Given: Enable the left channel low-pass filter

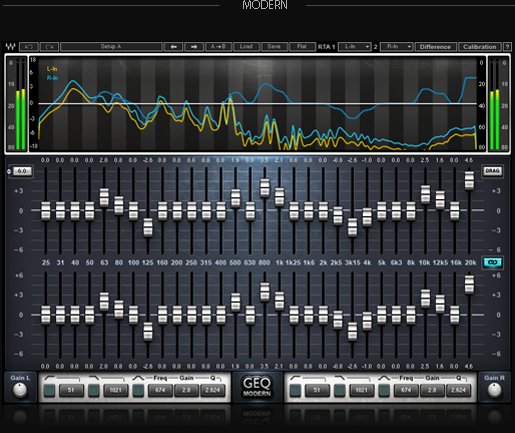Looking at the screenshot, I should click(x=94, y=390).
